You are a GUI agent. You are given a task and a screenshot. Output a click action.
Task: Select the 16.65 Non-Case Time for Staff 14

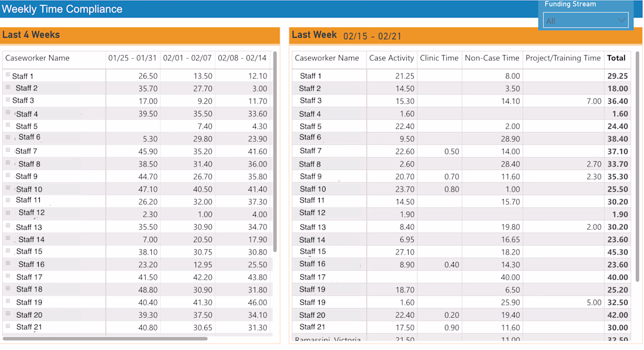click(x=511, y=240)
